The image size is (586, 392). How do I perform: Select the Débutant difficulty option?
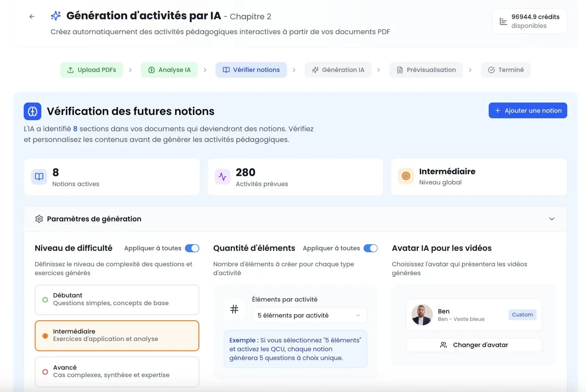coord(117,299)
